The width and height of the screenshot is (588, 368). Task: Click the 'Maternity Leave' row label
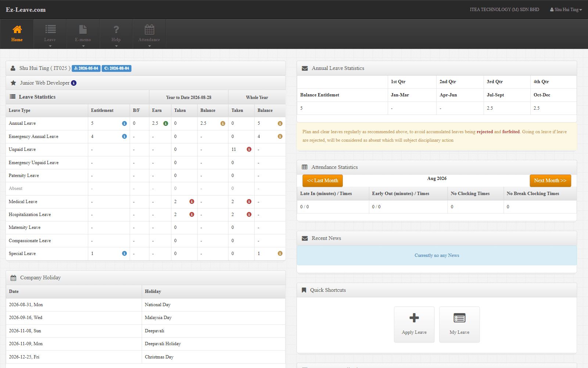point(25,227)
